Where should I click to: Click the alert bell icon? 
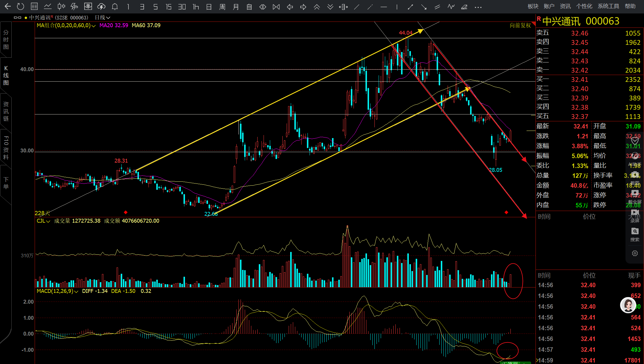click(115, 7)
